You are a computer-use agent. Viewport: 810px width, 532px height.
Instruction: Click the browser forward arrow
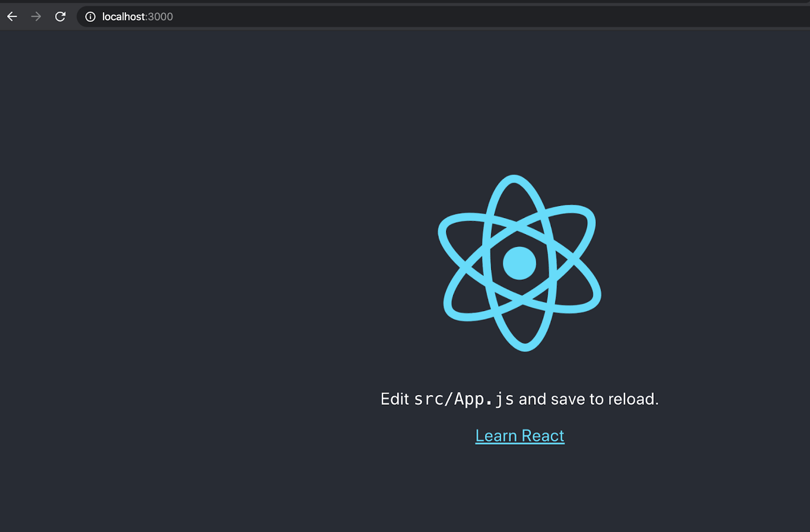point(36,17)
